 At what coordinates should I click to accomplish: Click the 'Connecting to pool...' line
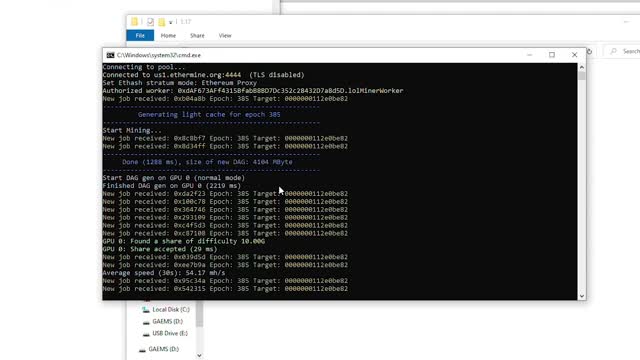click(144, 67)
